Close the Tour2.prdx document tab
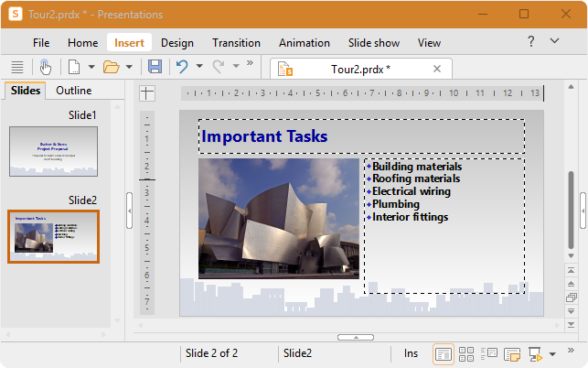 [x=437, y=69]
